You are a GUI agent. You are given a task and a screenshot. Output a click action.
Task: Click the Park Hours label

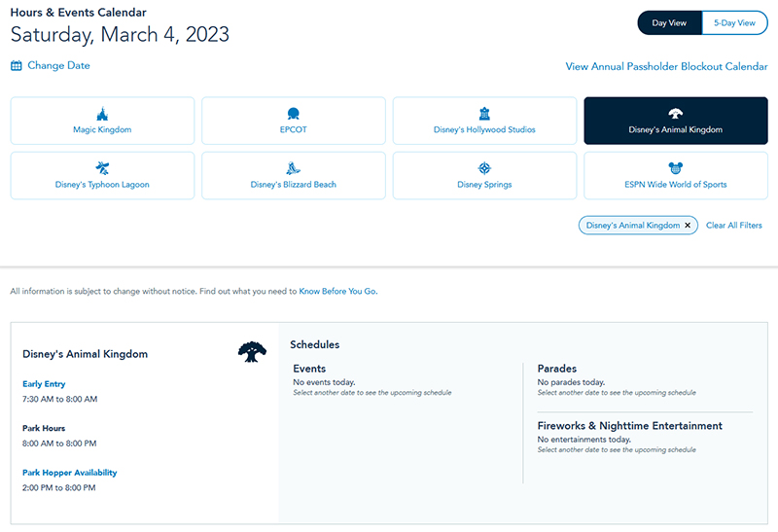[44, 428]
